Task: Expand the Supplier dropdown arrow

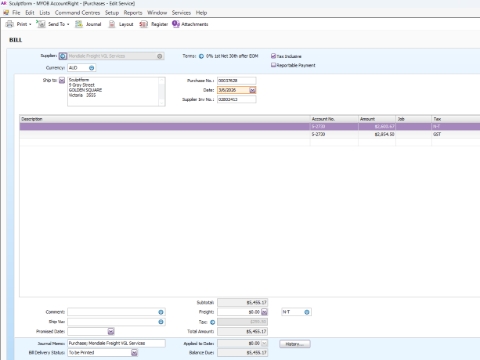Action: click(x=160, y=56)
